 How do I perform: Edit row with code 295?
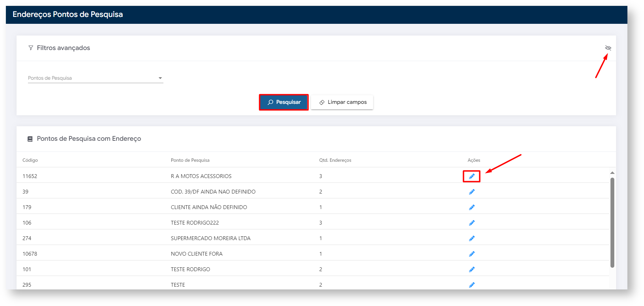[x=472, y=285]
